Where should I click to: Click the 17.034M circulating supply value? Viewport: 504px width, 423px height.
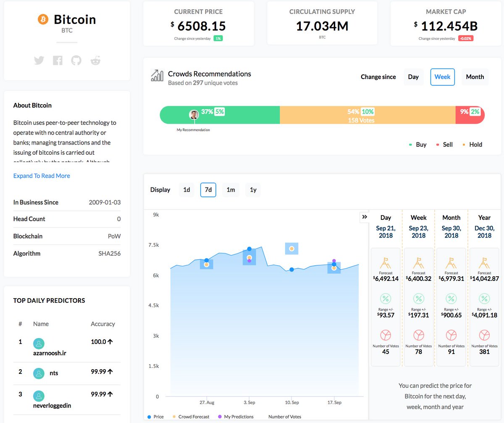tap(322, 26)
